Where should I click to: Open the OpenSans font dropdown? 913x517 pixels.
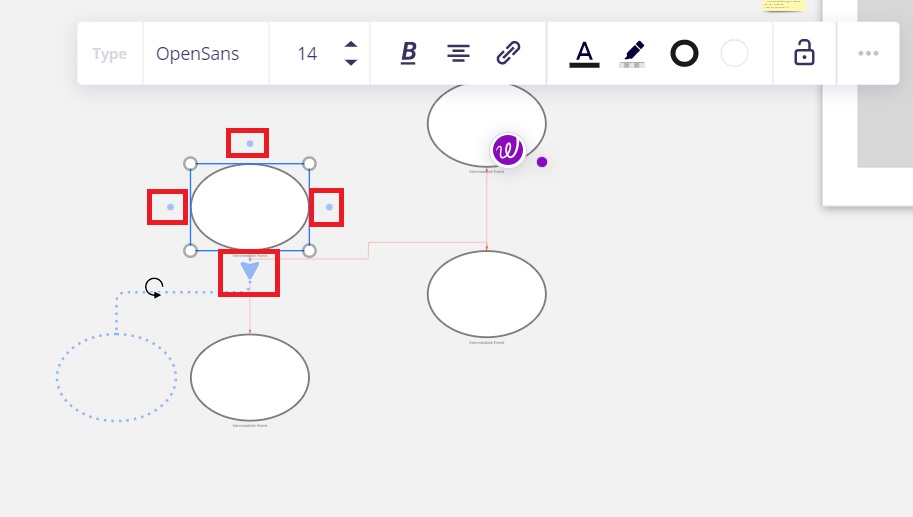coord(197,54)
